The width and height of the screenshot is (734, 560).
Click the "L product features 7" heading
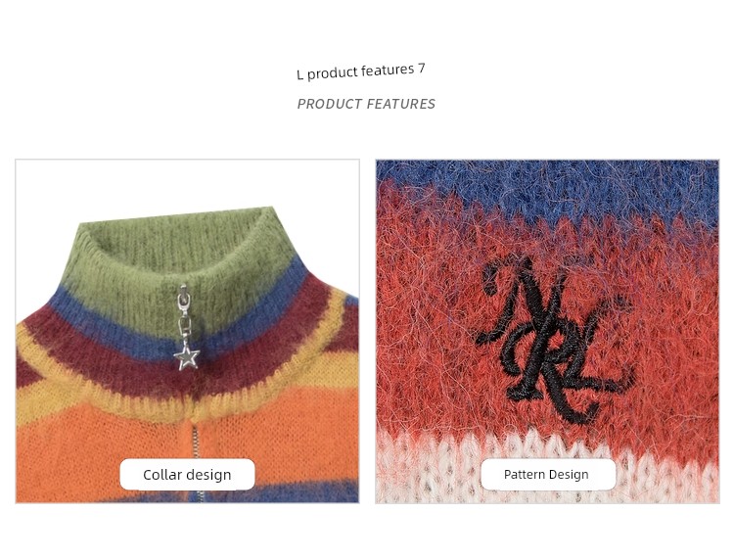[361, 71]
